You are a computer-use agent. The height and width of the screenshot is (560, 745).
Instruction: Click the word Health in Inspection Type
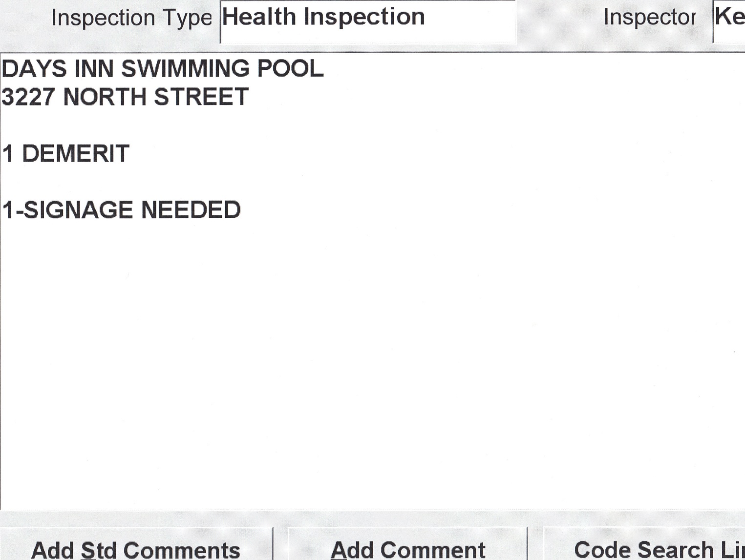[259, 17]
